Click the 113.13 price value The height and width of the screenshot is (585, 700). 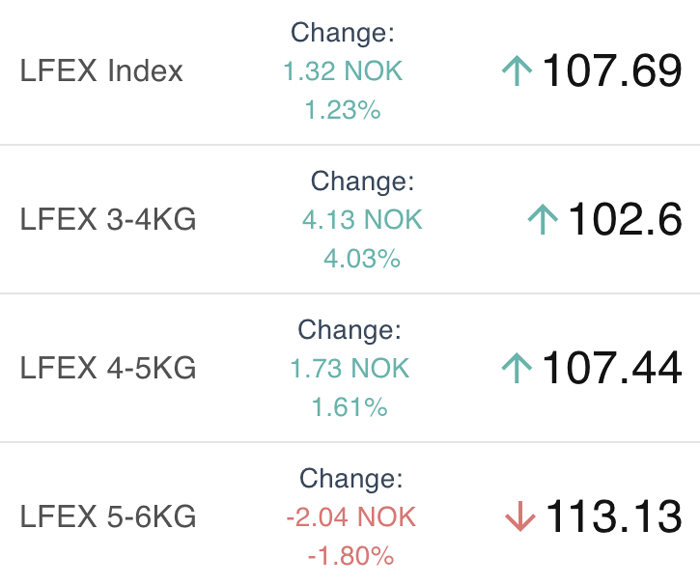(x=614, y=517)
